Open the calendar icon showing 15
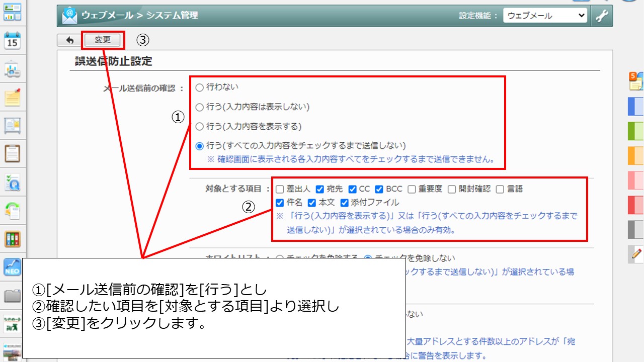Viewport: 644px width, 362px height. click(x=13, y=40)
